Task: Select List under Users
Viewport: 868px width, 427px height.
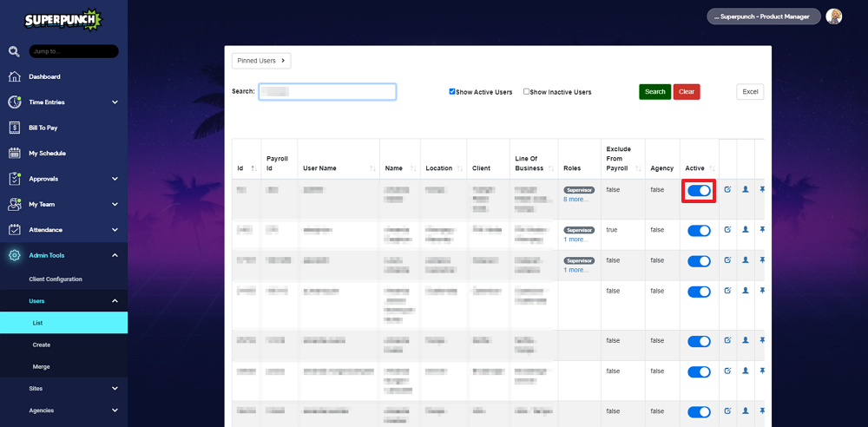Action: (63, 323)
